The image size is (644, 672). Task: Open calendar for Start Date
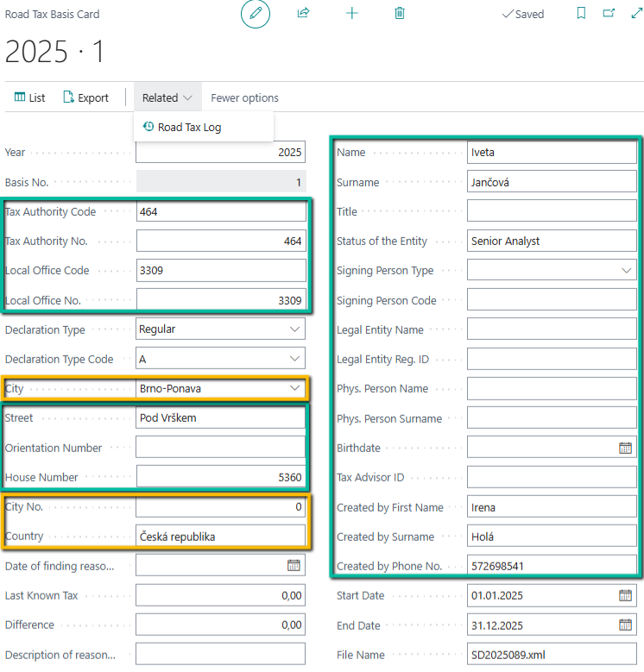coord(625,595)
